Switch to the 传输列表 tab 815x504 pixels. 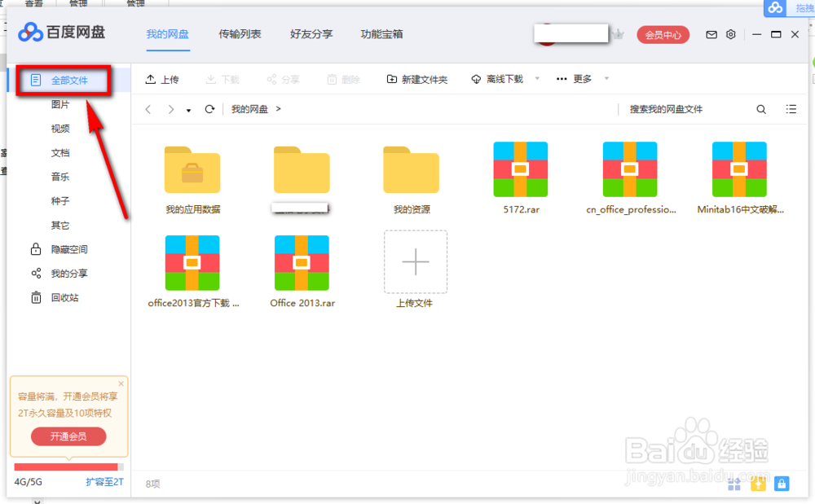point(240,34)
